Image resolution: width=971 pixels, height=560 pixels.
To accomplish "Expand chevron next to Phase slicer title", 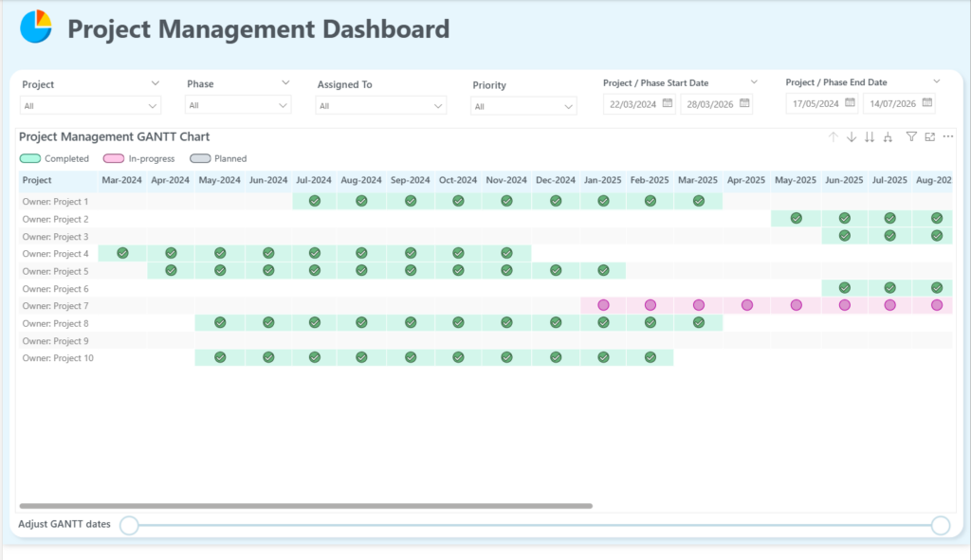I will 284,82.
